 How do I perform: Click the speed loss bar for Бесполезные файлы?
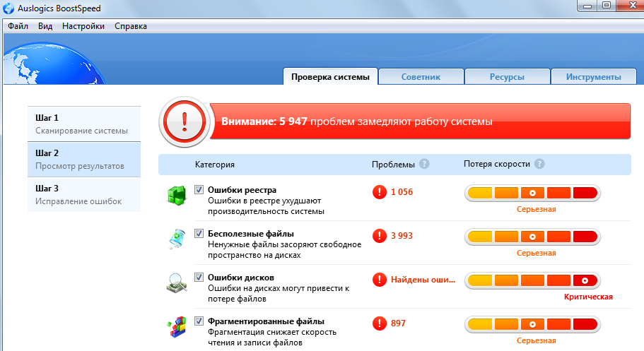tap(533, 237)
